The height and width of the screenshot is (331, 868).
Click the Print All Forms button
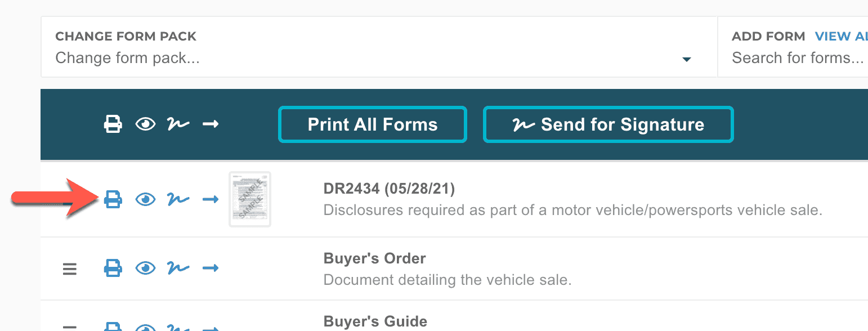[x=372, y=124]
